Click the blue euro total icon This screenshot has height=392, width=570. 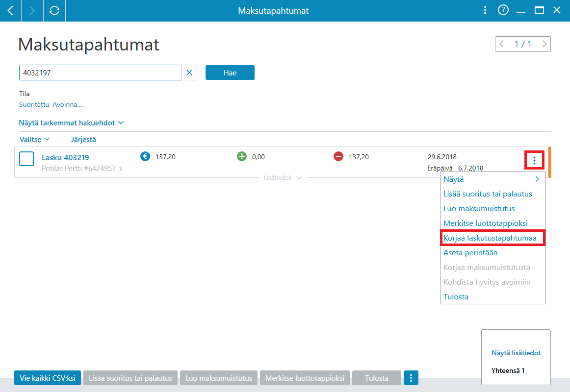coord(145,156)
